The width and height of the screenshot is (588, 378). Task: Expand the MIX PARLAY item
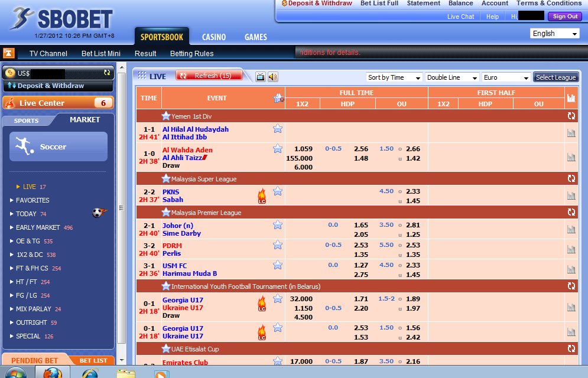pyautogui.click(x=35, y=309)
